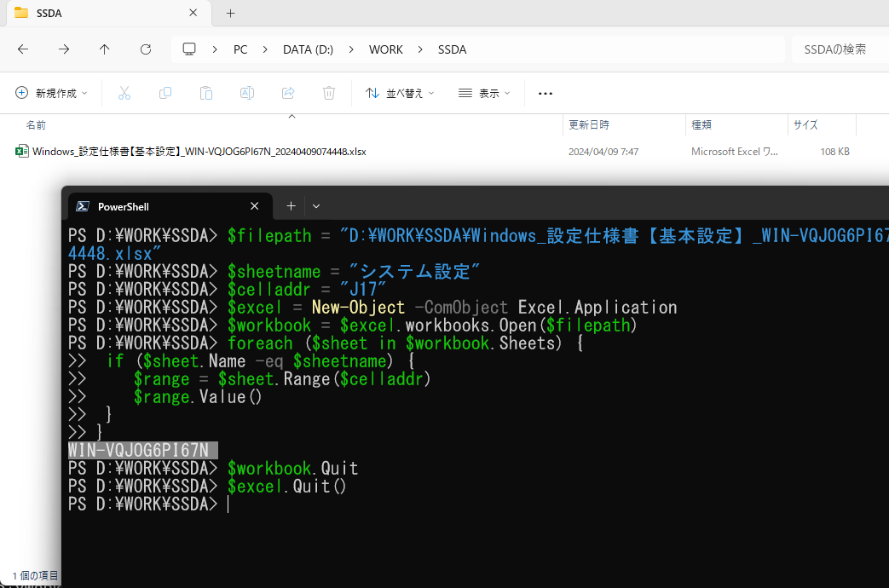Screen dimensions: 889x588
Task: Navigate up one folder level
Action: (104, 49)
